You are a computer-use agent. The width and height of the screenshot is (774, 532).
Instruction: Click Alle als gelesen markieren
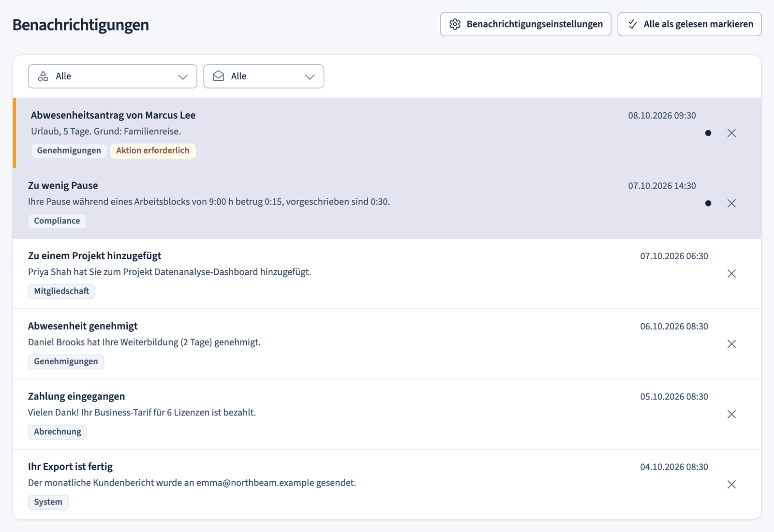pyautogui.click(x=689, y=24)
